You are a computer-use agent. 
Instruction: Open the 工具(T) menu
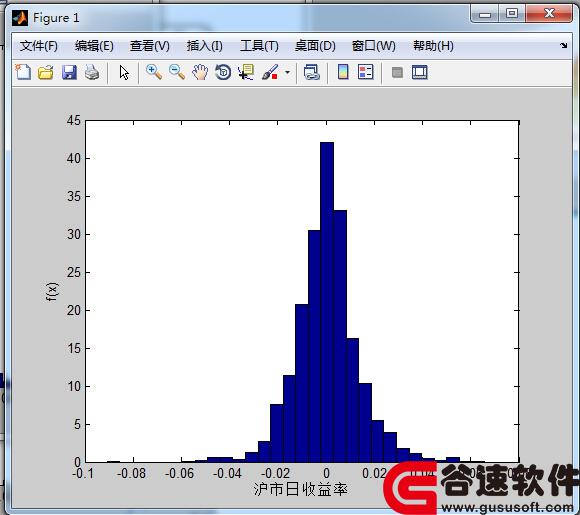(259, 46)
